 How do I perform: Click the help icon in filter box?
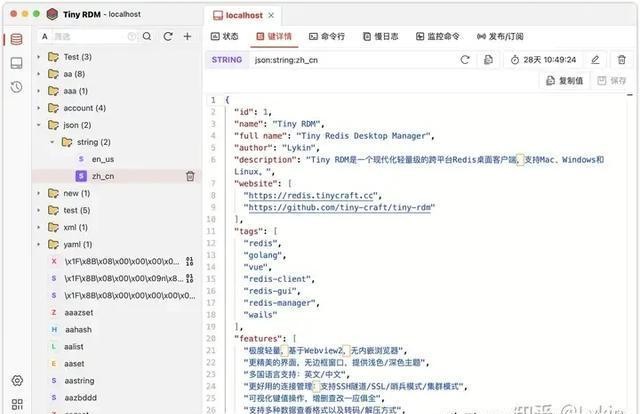tap(131, 36)
